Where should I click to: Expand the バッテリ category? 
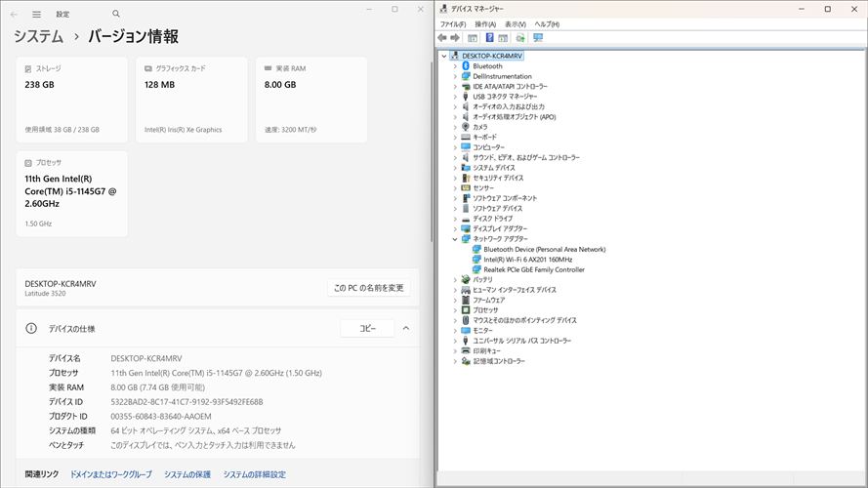point(455,280)
